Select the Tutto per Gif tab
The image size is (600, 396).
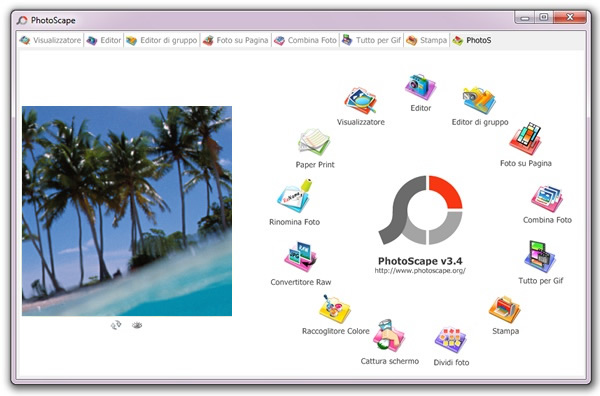point(372,40)
